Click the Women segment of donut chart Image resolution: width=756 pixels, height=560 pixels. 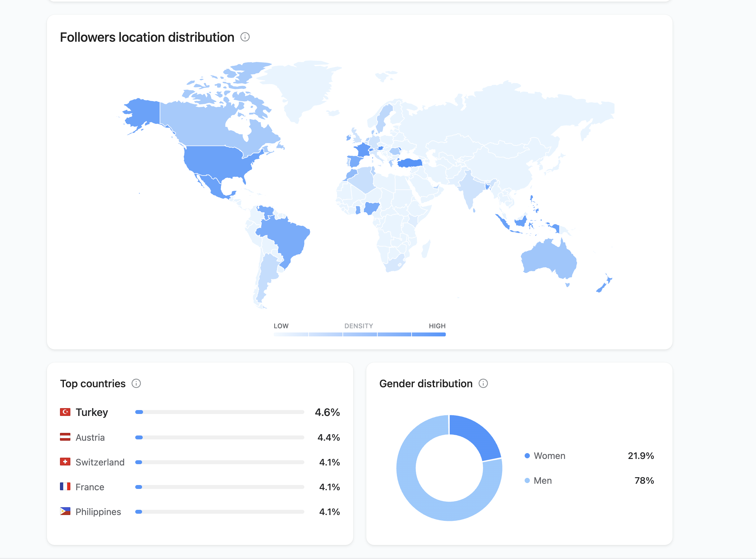pos(476,435)
